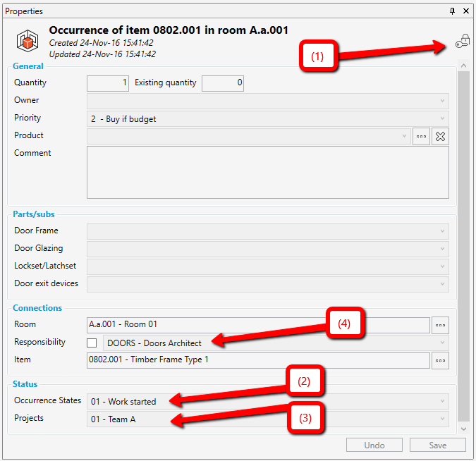Viewport: 476px width, 461px height.
Task: Click the Parts/subs section heading
Action: (x=34, y=214)
